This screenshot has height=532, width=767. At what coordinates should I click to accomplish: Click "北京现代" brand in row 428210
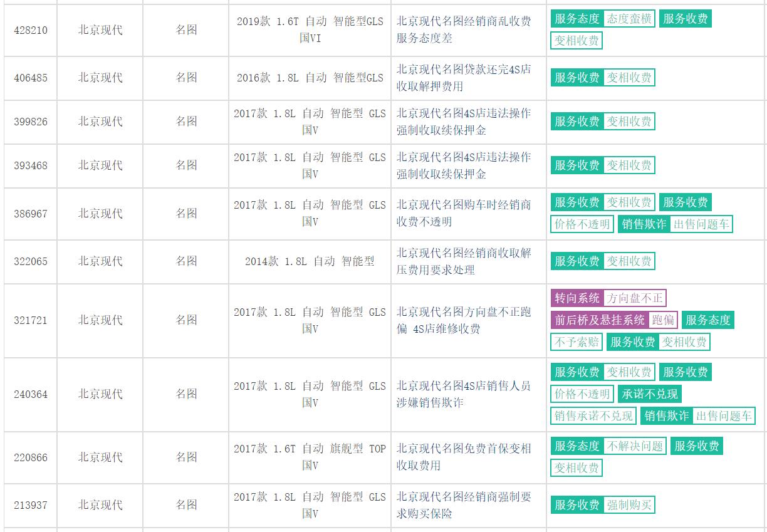(x=100, y=30)
